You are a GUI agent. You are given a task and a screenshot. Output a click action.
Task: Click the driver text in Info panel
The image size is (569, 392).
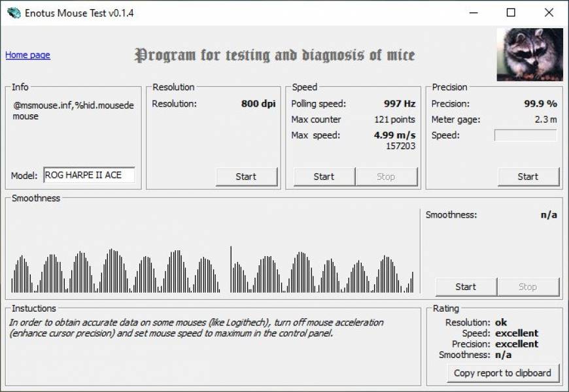[73, 110]
